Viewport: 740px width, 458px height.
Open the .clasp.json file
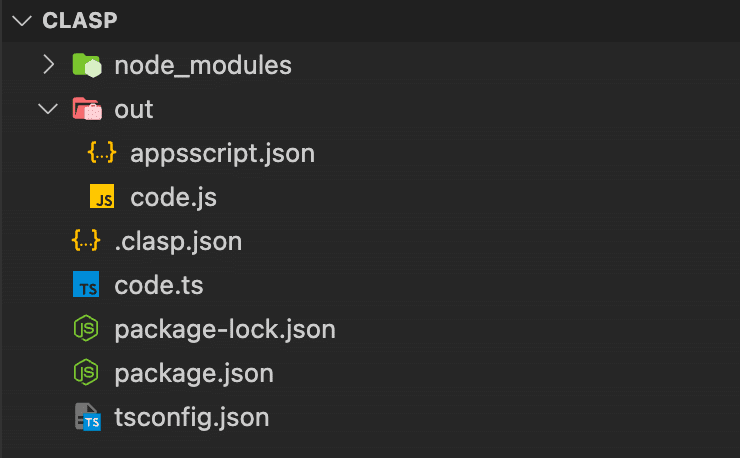[178, 241]
